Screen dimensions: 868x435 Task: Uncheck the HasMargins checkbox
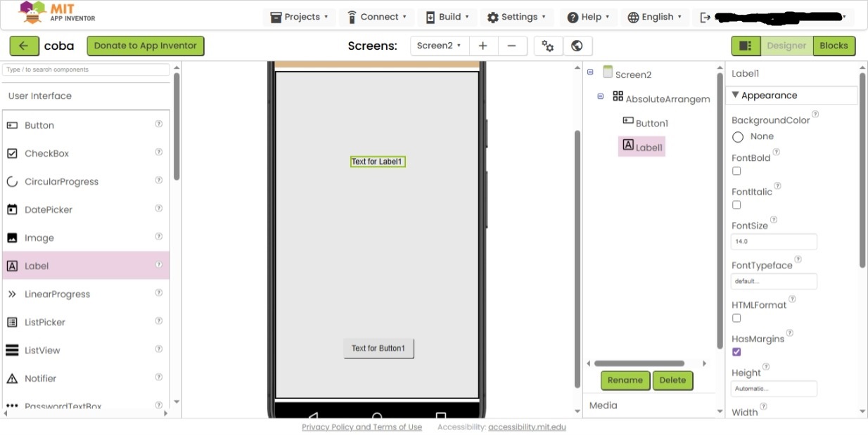click(x=736, y=352)
